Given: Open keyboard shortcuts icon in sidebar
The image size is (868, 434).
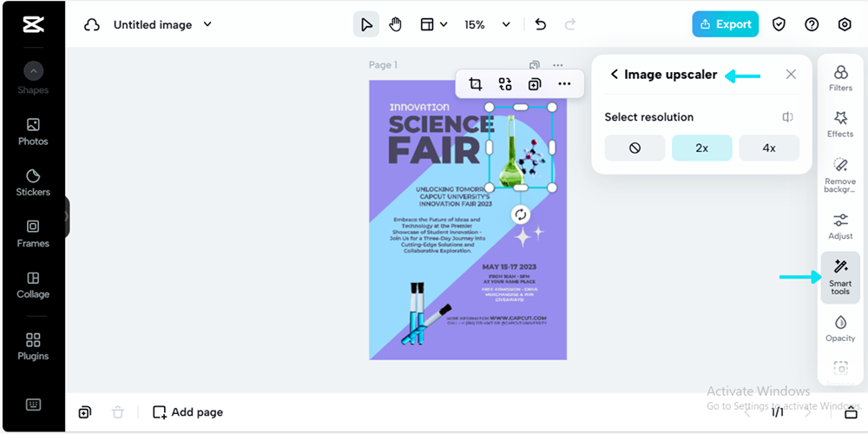Looking at the screenshot, I should (33, 405).
